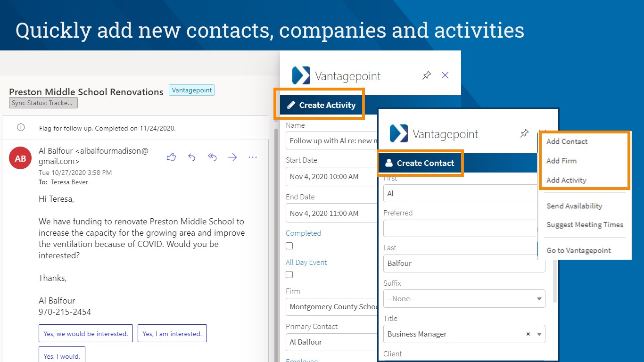Select Add Activity from the menu
Screen dimensions: 644x362
coord(566,180)
